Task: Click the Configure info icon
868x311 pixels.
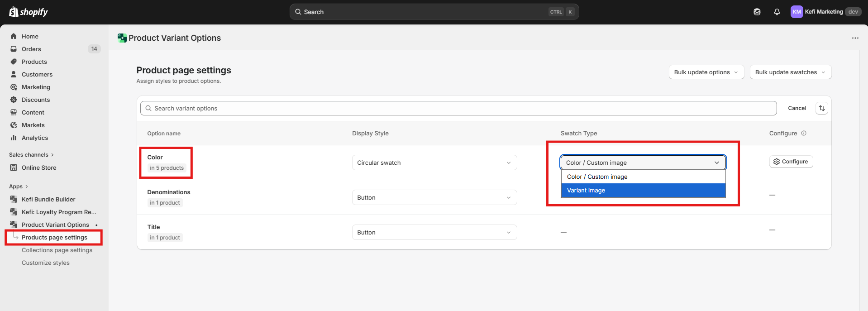Action: (804, 133)
